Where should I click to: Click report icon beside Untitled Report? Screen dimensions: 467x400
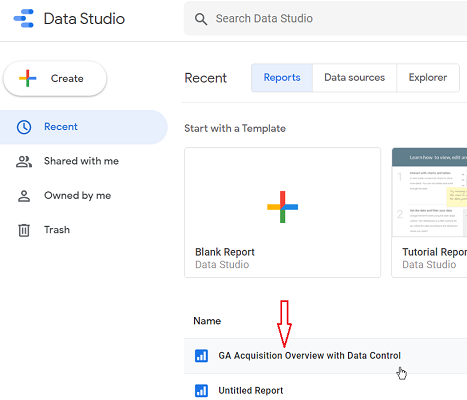[201, 391]
